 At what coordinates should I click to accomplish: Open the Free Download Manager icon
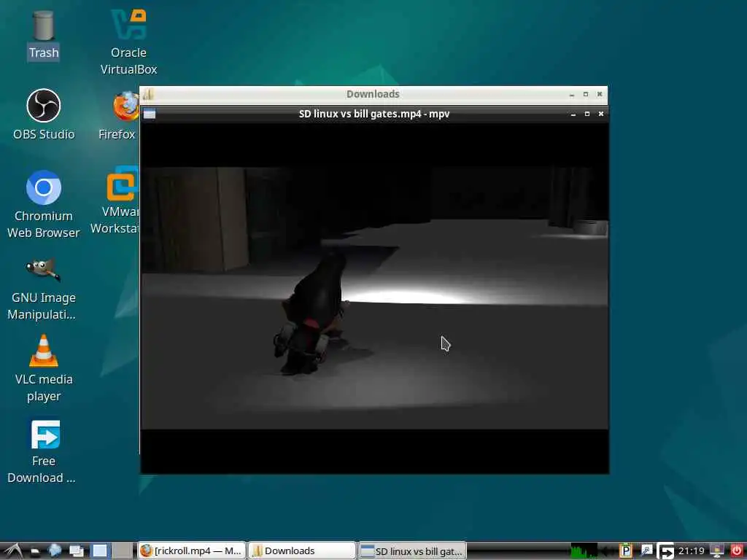(43, 451)
